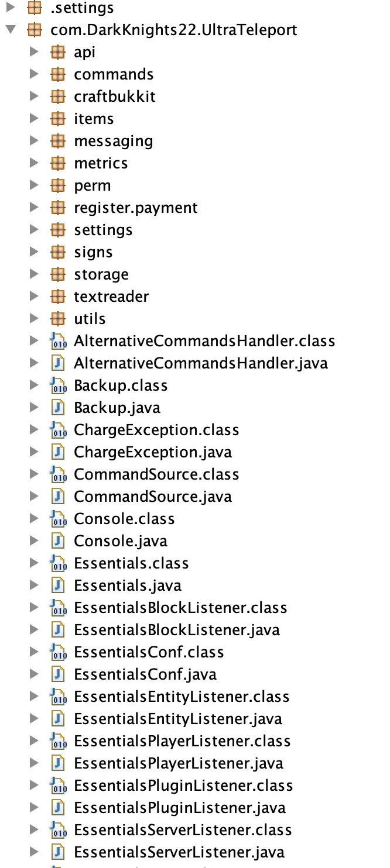Screen dimensions: 390x868
Task: Click the Essentials.class binary file icon
Action: coord(59,563)
